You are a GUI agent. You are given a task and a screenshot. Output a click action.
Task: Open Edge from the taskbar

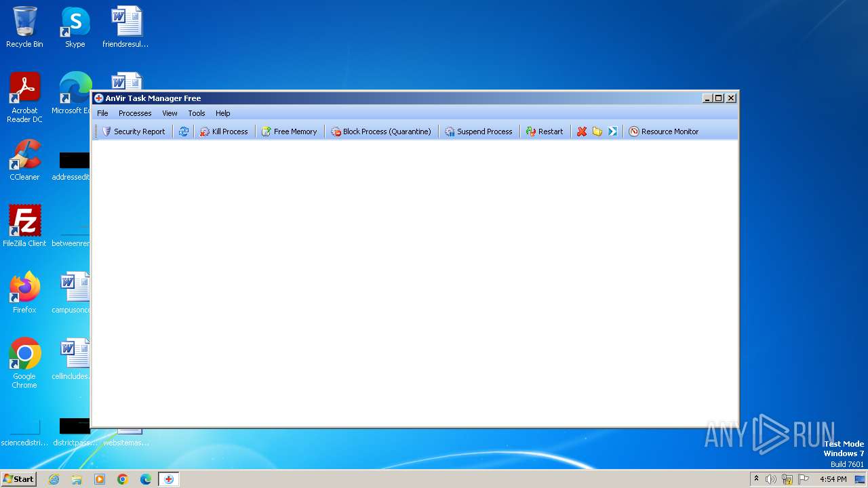tap(146, 479)
